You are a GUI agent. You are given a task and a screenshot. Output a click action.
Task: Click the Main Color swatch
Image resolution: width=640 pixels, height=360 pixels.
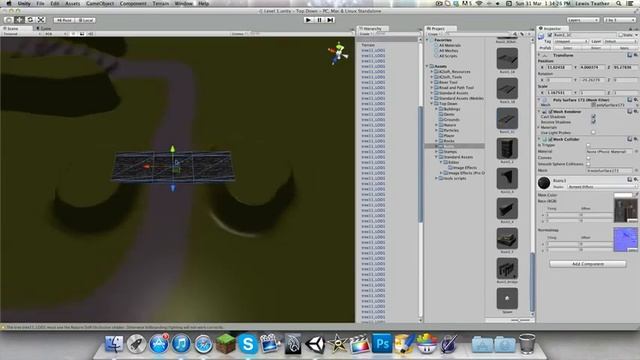(x=623, y=195)
